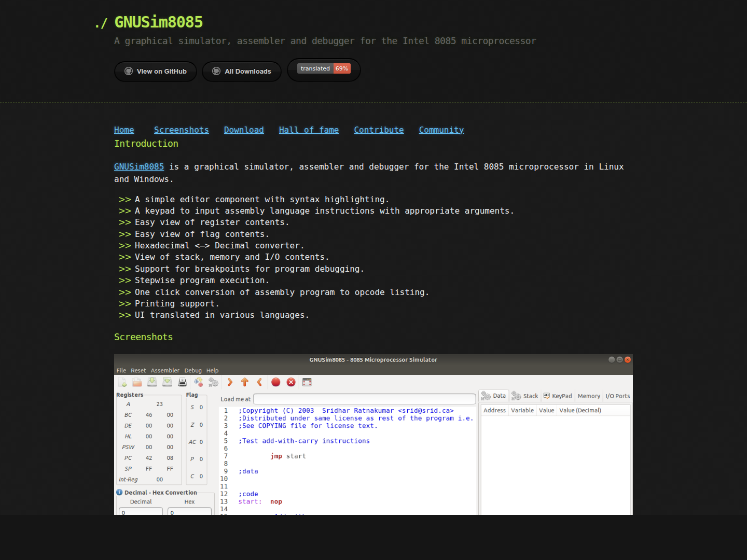Open the Help menu in the screenshot
This screenshot has height=560, width=747.
tap(213, 371)
